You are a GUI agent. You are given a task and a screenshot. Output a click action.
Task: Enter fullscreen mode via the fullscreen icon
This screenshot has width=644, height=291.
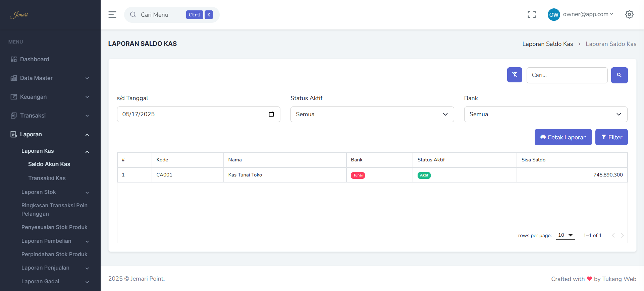click(532, 14)
